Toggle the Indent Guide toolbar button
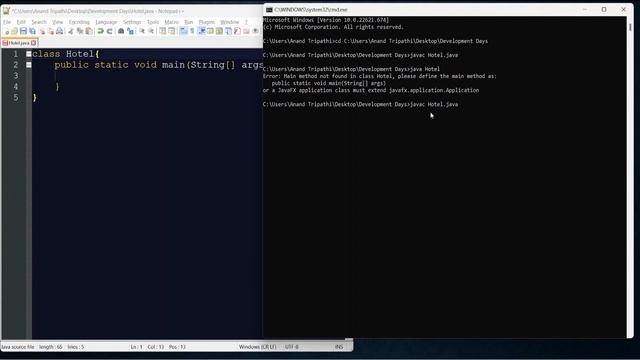This screenshot has width=640, height=360. point(202,31)
